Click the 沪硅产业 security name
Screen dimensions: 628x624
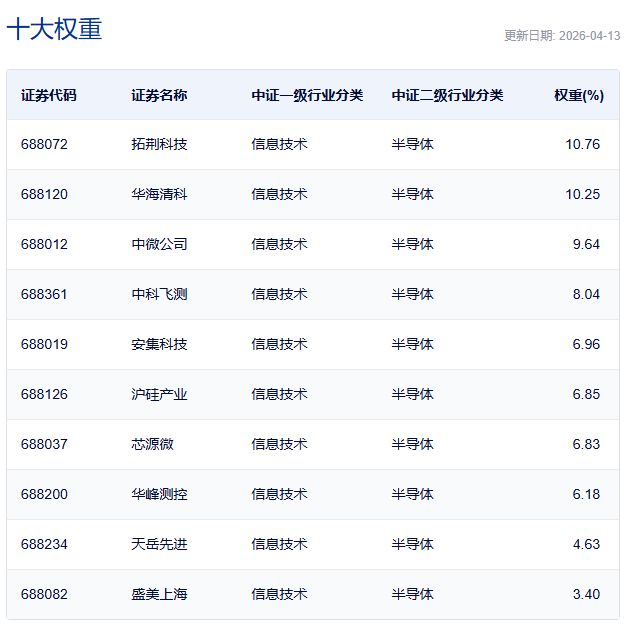coord(159,394)
